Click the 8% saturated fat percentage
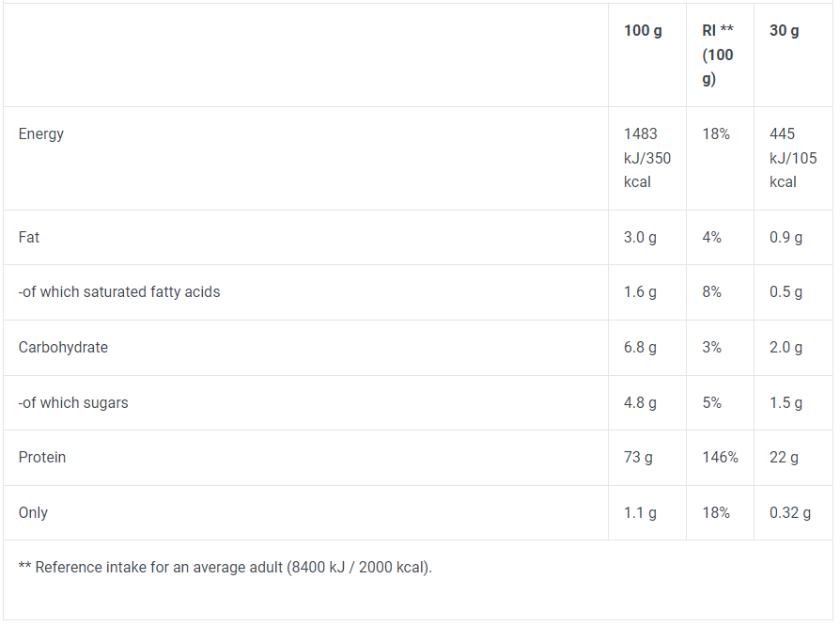This screenshot has height=626, width=840. tap(711, 292)
